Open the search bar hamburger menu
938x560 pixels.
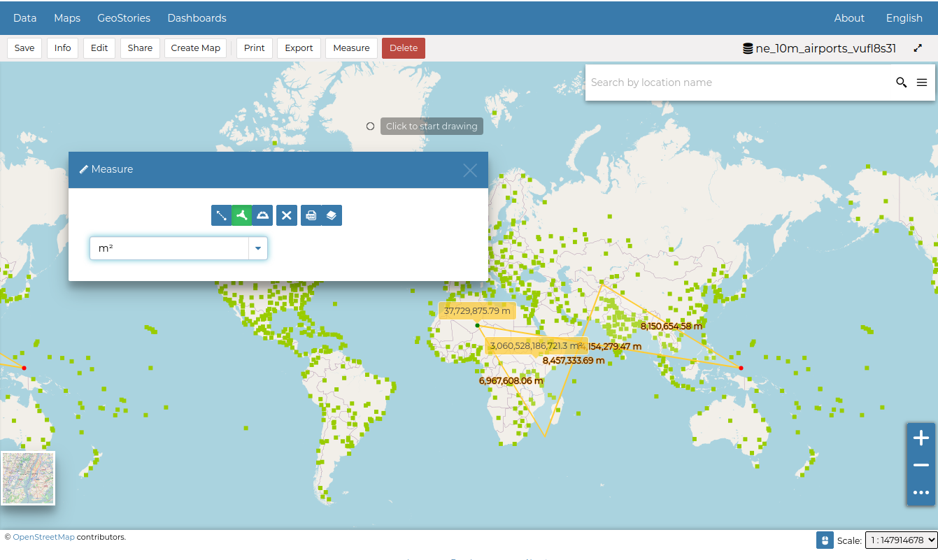[x=922, y=82]
